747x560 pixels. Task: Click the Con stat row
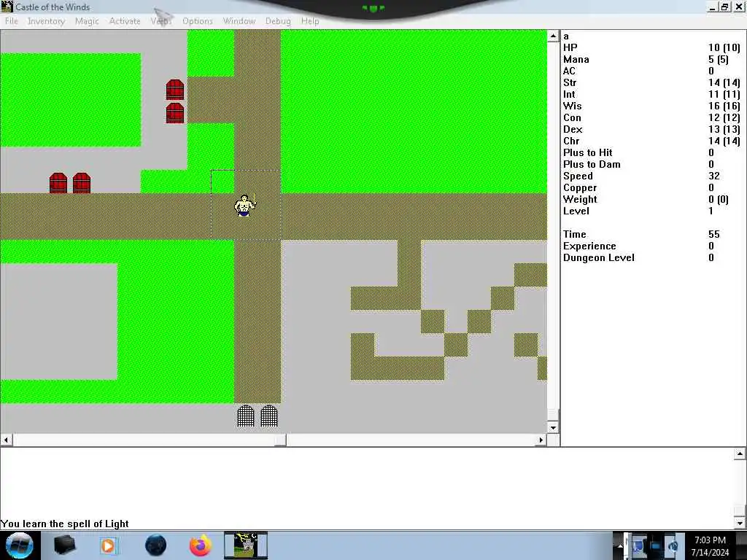point(651,117)
